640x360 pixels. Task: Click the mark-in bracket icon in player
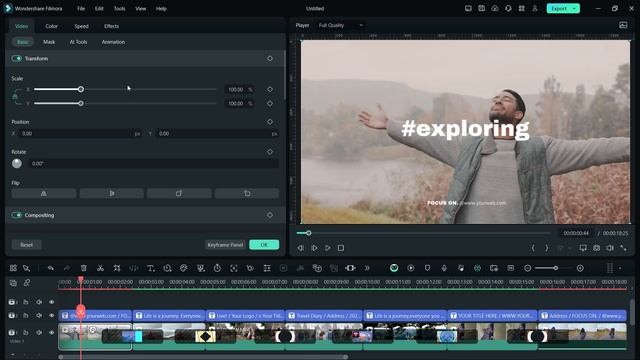coord(533,248)
